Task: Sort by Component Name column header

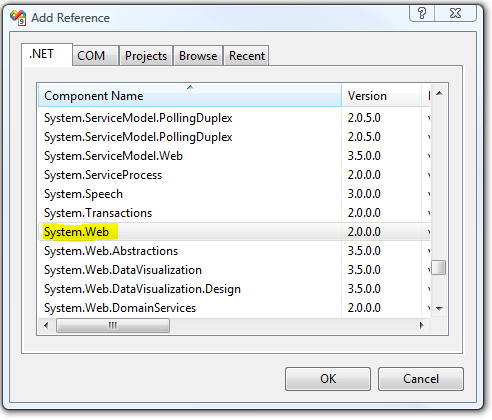Action: tap(190, 96)
